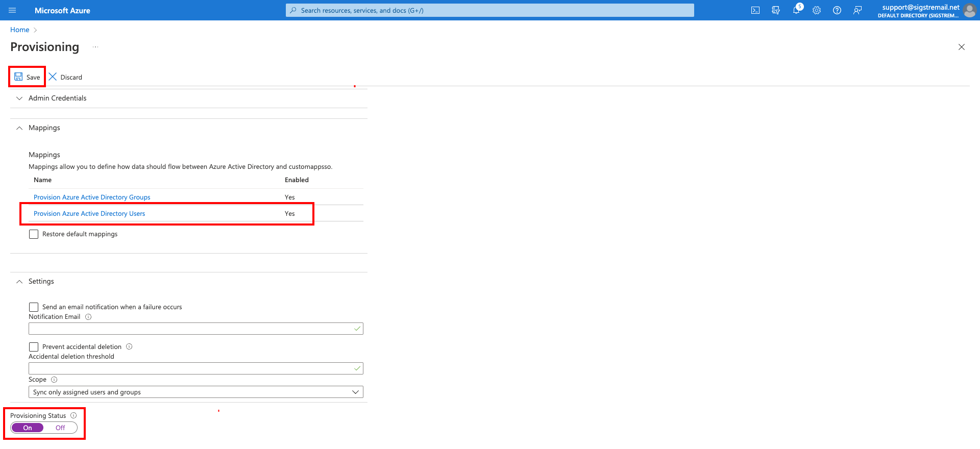Click Yes in the Directory Users row

(290, 213)
